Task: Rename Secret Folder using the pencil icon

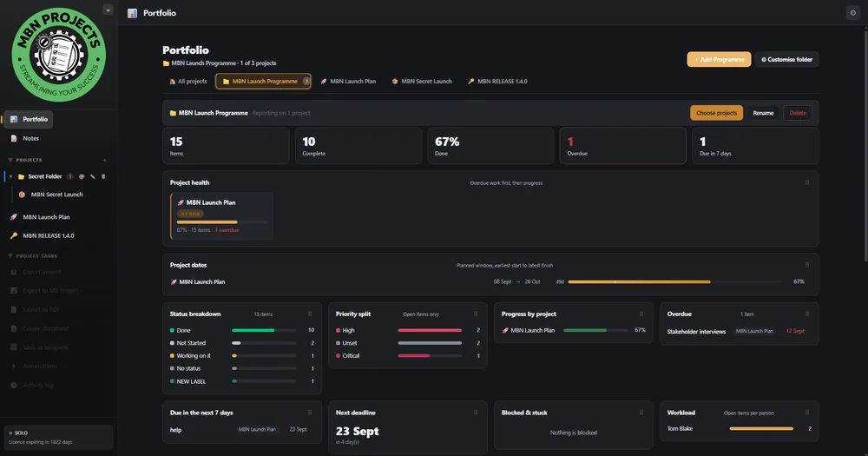Action: click(x=93, y=176)
